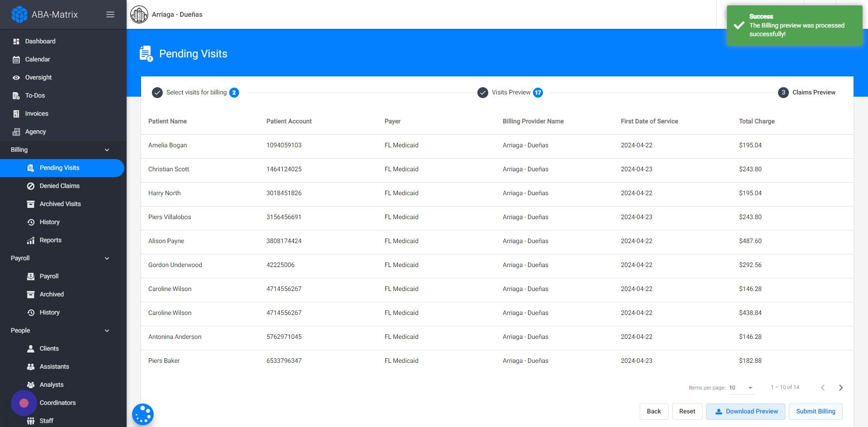
Task: Select the Calendar icon in the sidebar
Action: click(x=16, y=59)
